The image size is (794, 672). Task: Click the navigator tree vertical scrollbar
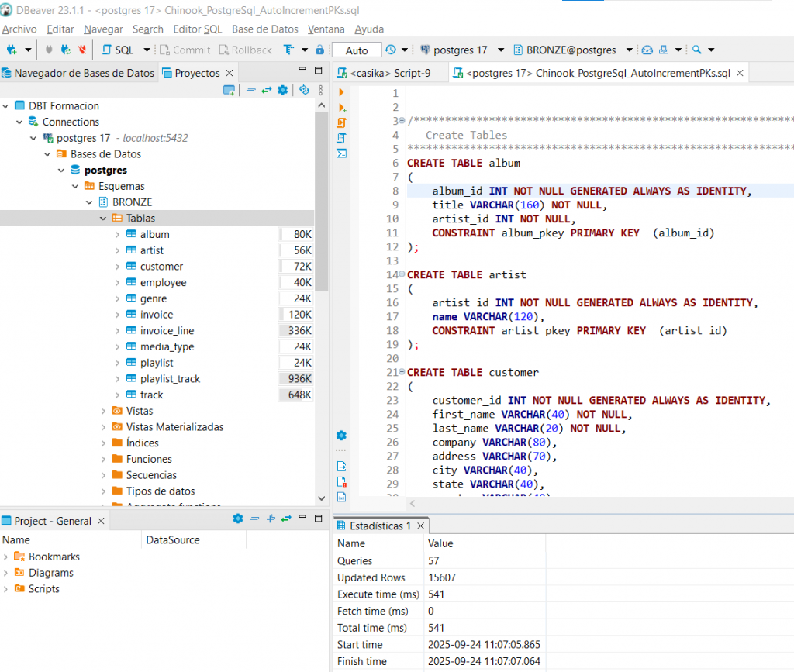(322, 202)
